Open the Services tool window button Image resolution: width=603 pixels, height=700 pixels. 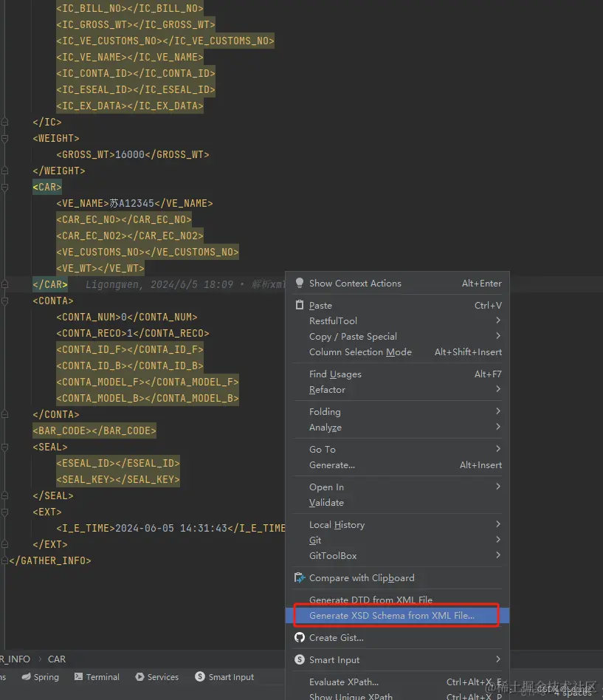[156, 677]
